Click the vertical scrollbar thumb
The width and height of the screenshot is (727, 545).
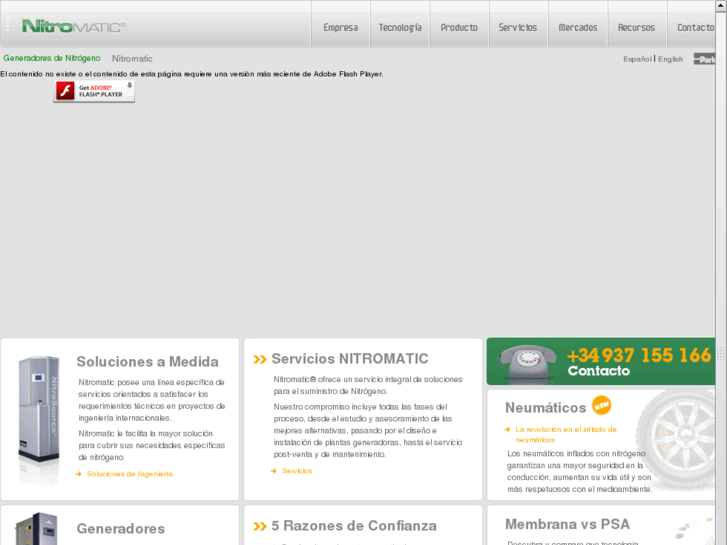[x=721, y=353]
